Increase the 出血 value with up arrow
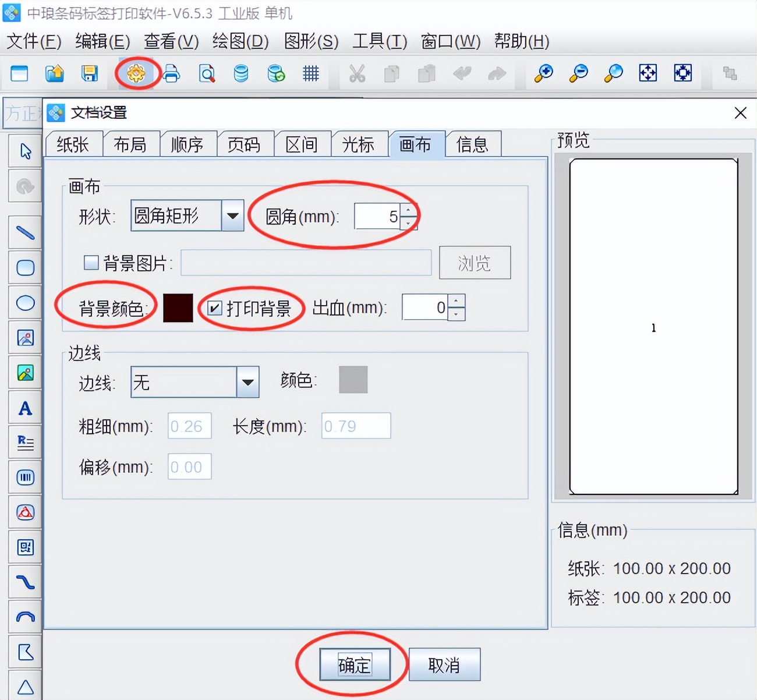 pos(457,300)
